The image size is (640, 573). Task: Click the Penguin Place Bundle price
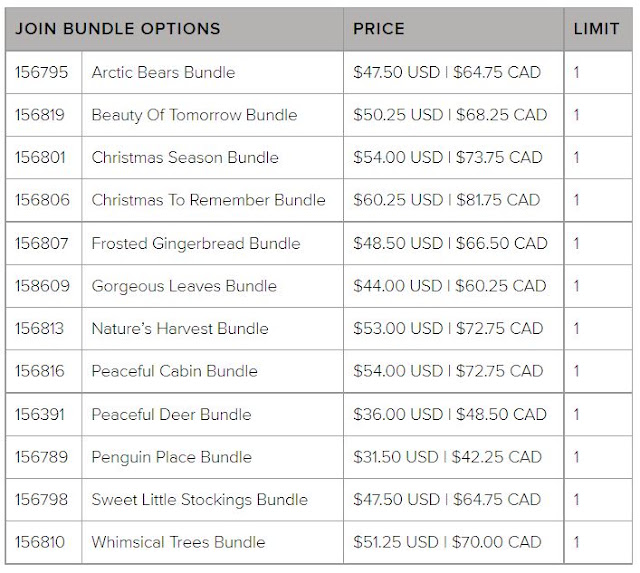coord(447,457)
